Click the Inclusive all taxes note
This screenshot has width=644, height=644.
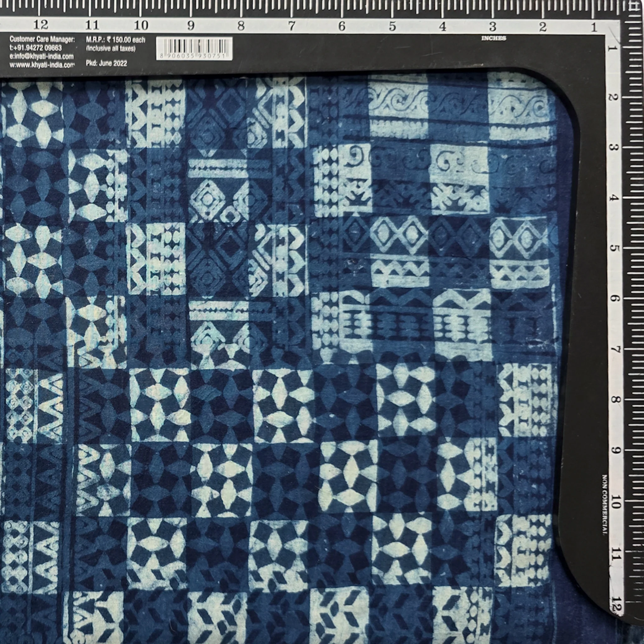tap(111, 49)
